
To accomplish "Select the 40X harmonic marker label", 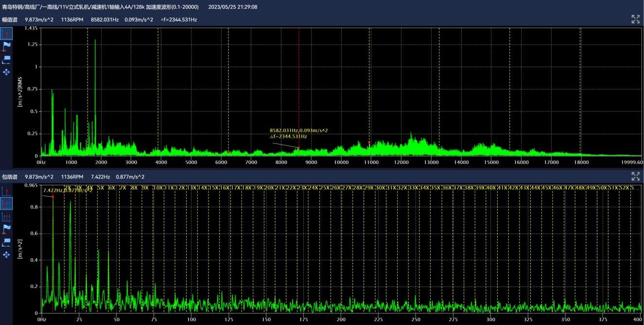I will pos(491,188).
